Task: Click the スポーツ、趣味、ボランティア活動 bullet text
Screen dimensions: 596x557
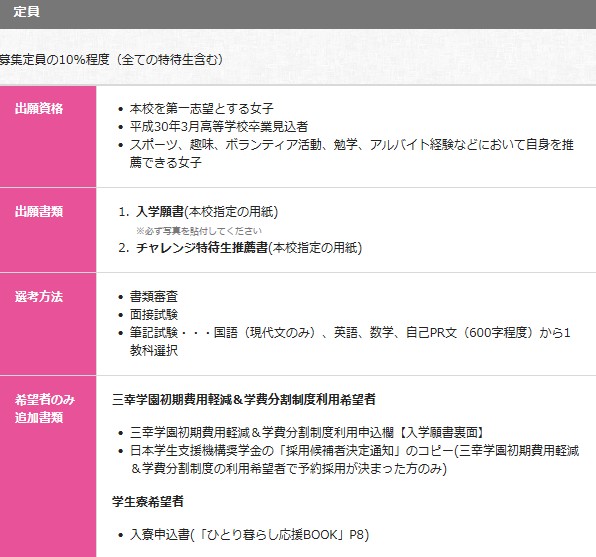Action: (x=352, y=153)
